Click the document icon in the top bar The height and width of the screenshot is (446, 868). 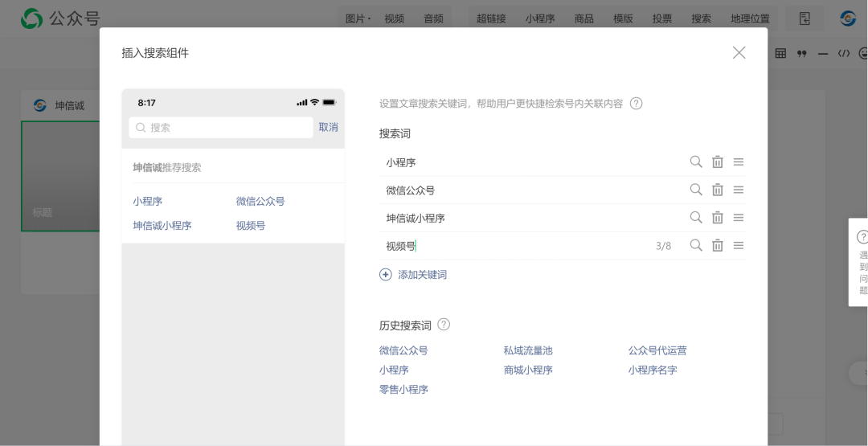pyautogui.click(x=805, y=18)
